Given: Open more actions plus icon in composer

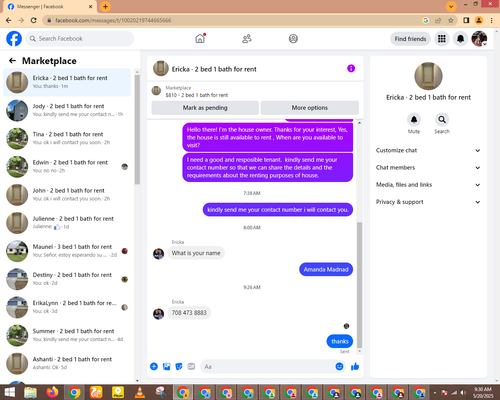Looking at the screenshot, I should pyautogui.click(x=154, y=367).
